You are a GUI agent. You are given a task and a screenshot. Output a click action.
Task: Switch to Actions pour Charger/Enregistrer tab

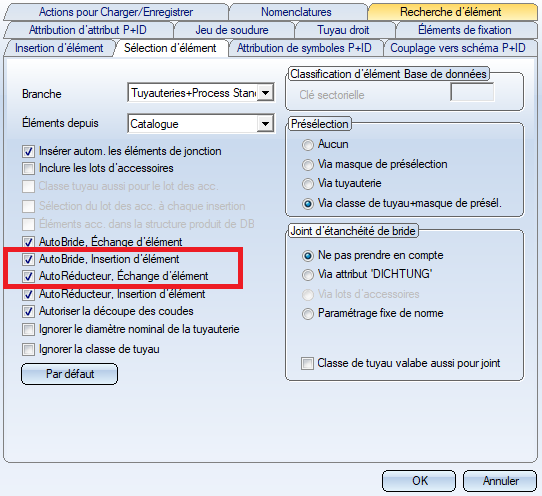(x=116, y=12)
